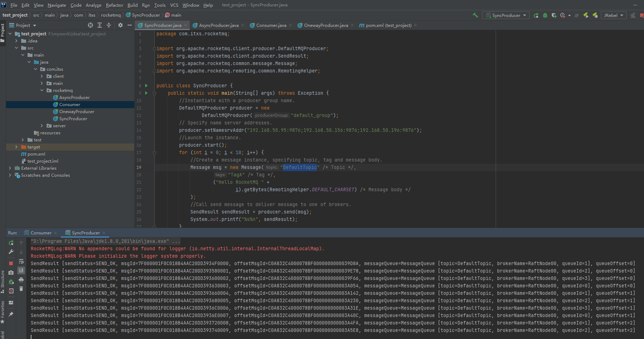The image size is (644, 339).
Task: Toggle soft-wrap in the console
Action: click(21, 261)
